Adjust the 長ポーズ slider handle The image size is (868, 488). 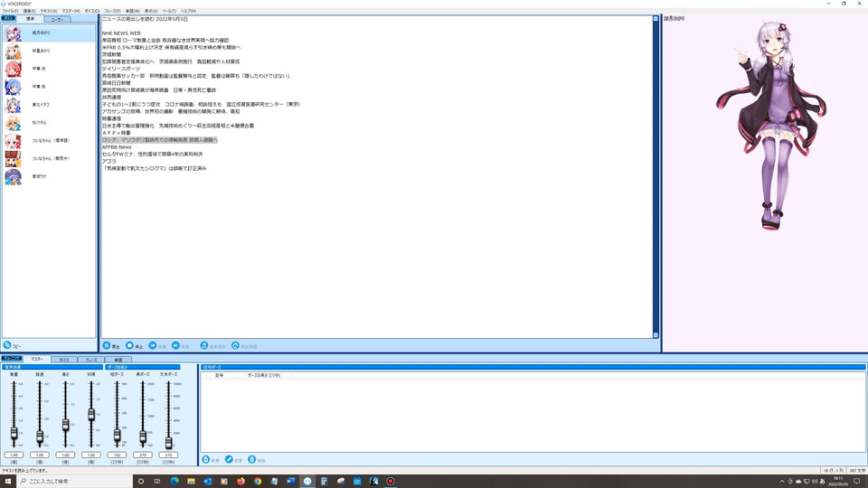coord(143,437)
